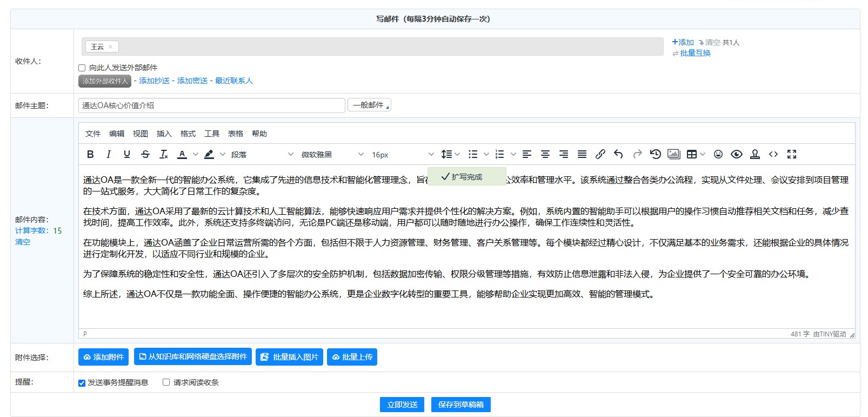This screenshot has height=417, width=868.
Task: Expand line height dropdown arrow
Action: 457,154
